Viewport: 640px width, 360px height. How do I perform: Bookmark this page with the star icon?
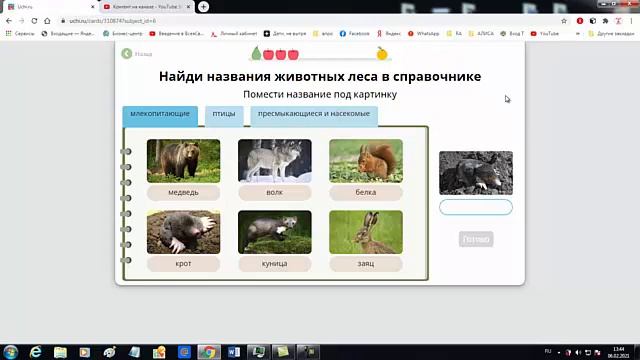click(564, 21)
